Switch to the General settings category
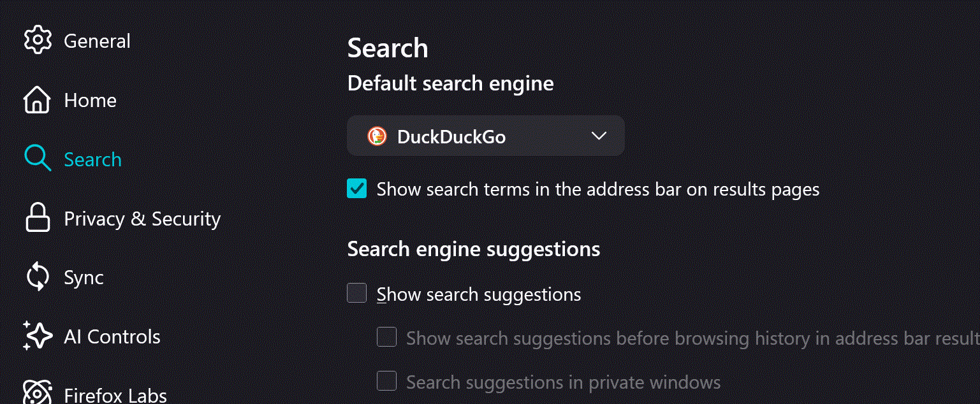 (x=97, y=41)
